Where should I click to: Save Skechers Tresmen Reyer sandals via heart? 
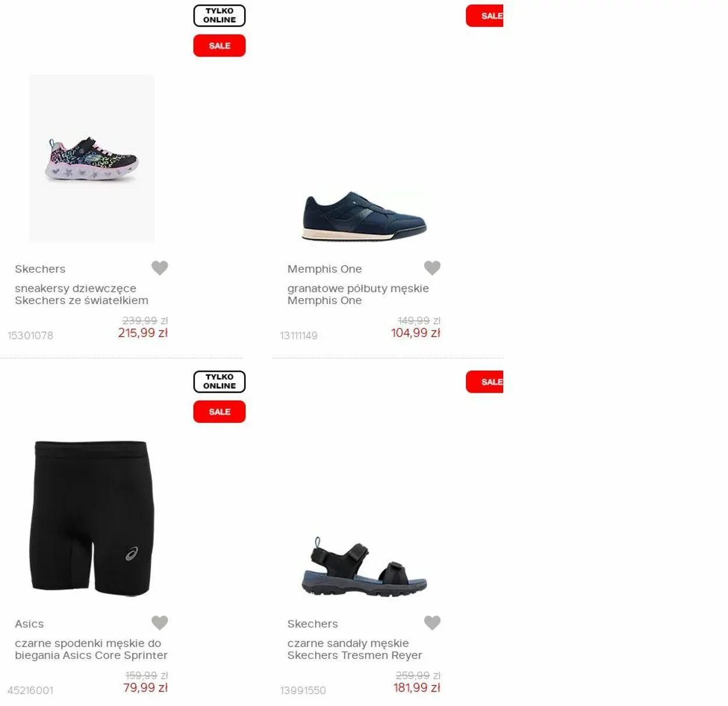pos(432,623)
